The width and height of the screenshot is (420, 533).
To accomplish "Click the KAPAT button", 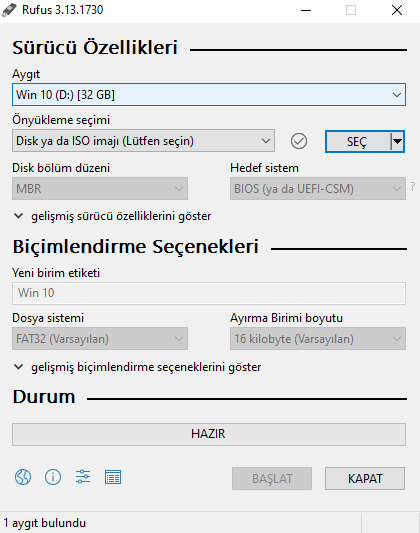I will 365,479.
